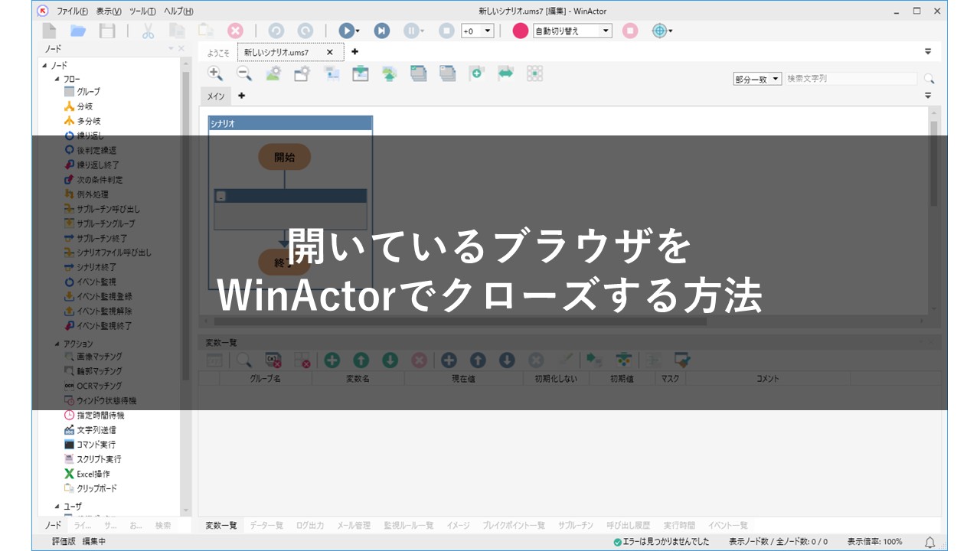Open the ツール menu
This screenshot has width=980, height=551.
point(142,11)
